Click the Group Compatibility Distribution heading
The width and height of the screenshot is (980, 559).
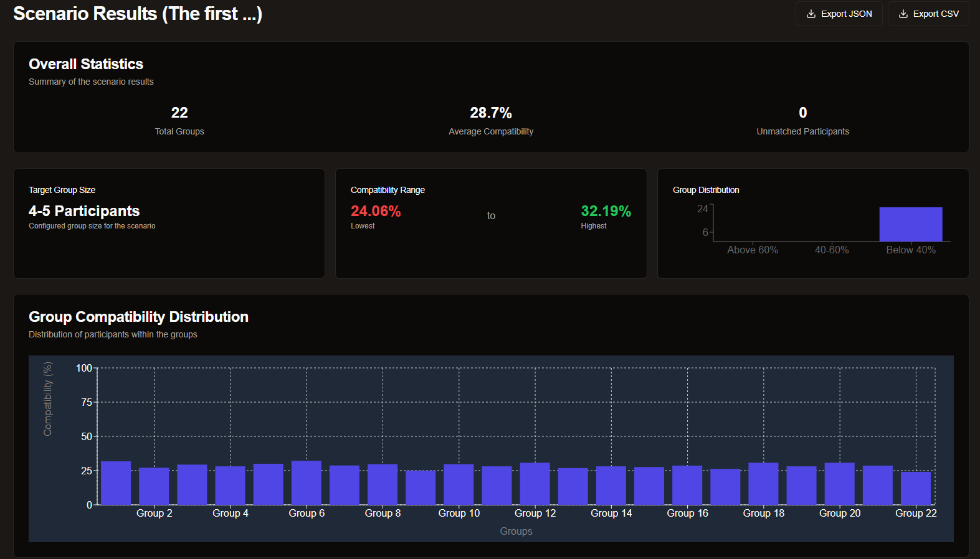[x=138, y=317]
